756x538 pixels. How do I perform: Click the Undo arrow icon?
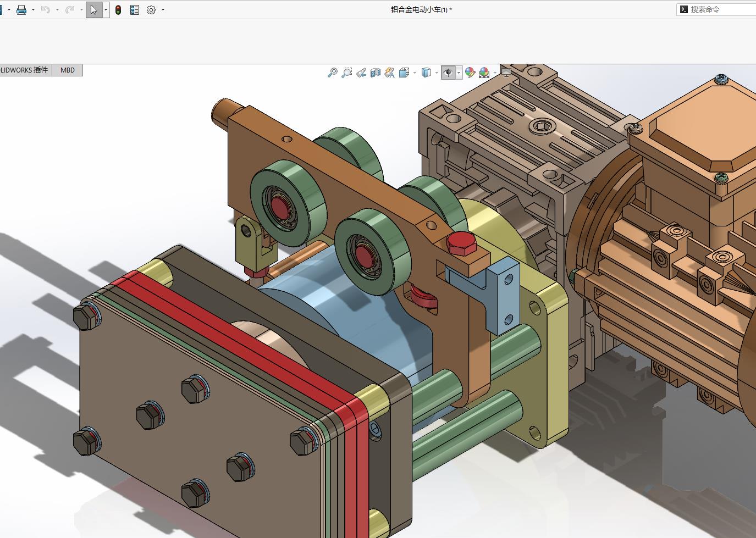tap(45, 9)
